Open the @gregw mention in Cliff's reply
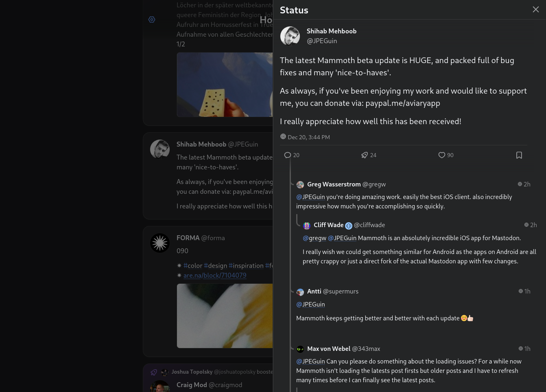This screenshot has width=546, height=392. [314, 238]
